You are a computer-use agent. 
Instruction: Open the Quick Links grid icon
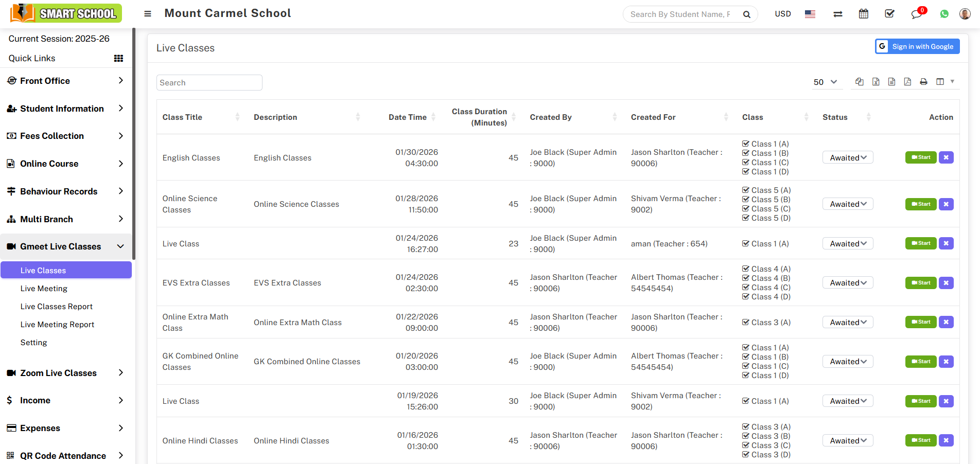coord(118,58)
